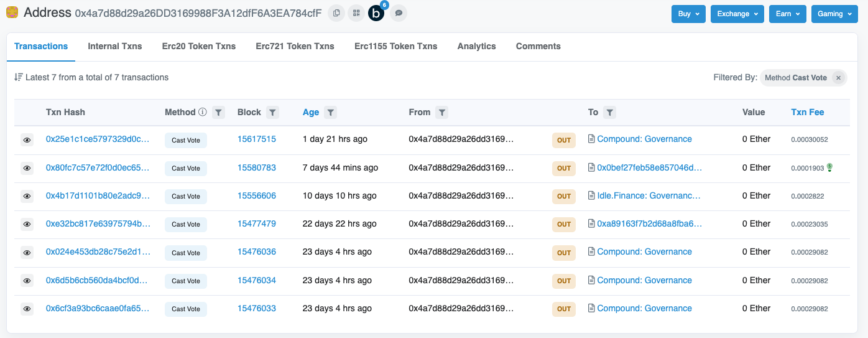Open the Earn dropdown
The image size is (868, 338).
pyautogui.click(x=788, y=14)
